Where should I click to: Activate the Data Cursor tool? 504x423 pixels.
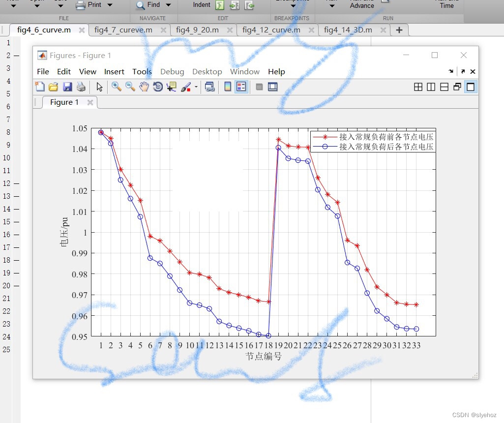tap(171, 87)
